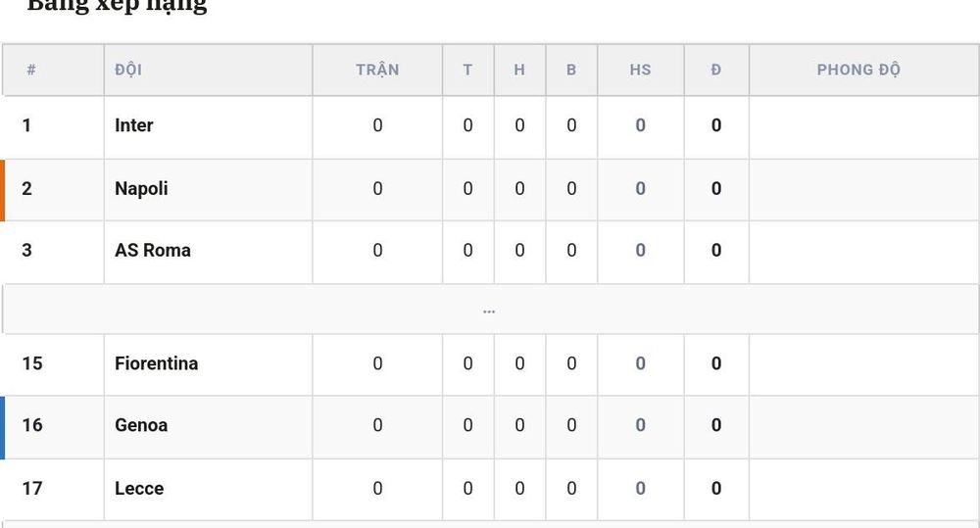Image resolution: width=980 pixels, height=528 pixels.
Task: Open the Fiorentina team link
Action: point(156,363)
